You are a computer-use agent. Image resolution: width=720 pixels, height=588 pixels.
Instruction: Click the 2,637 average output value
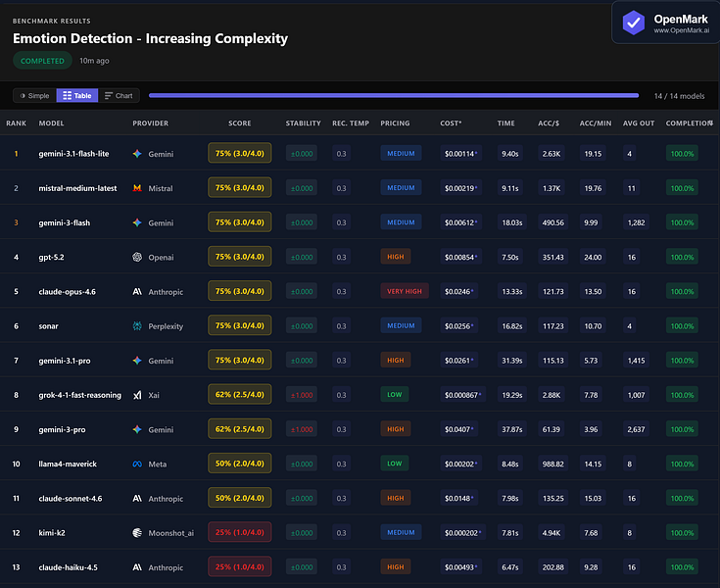tap(636, 429)
